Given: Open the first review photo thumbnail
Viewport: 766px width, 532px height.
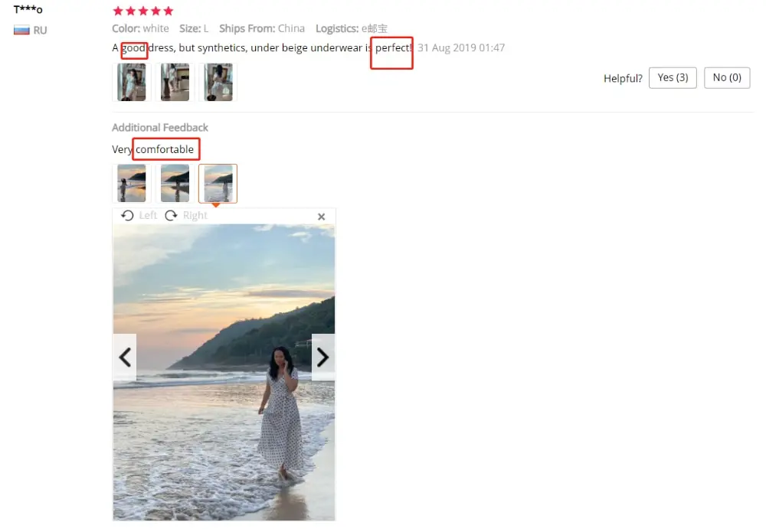Looking at the screenshot, I should pos(132,82).
